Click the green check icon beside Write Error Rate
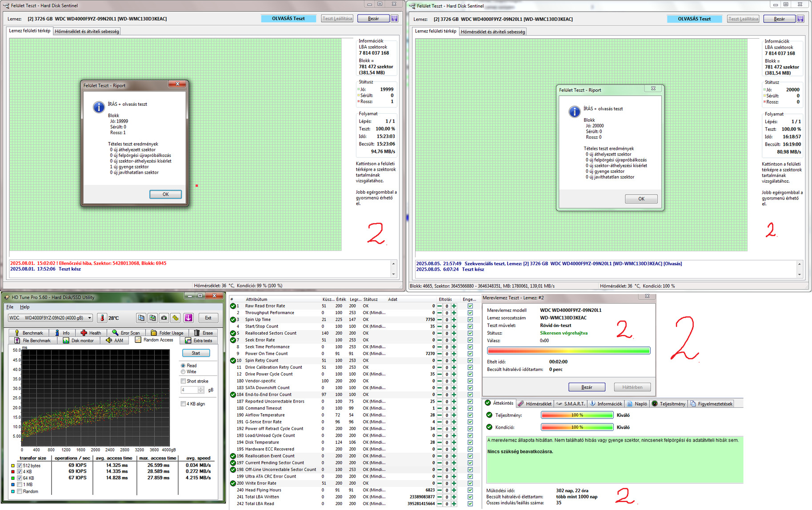The height and width of the screenshot is (510, 812). [x=233, y=483]
